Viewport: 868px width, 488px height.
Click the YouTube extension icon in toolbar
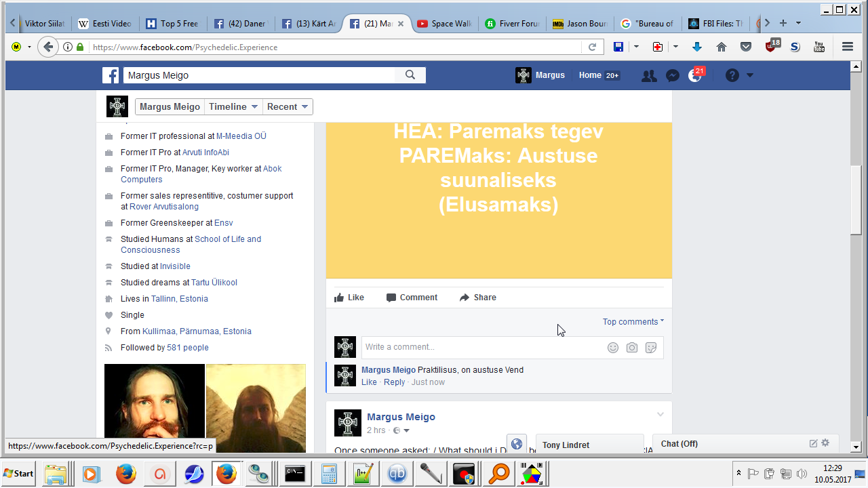pyautogui.click(x=819, y=47)
